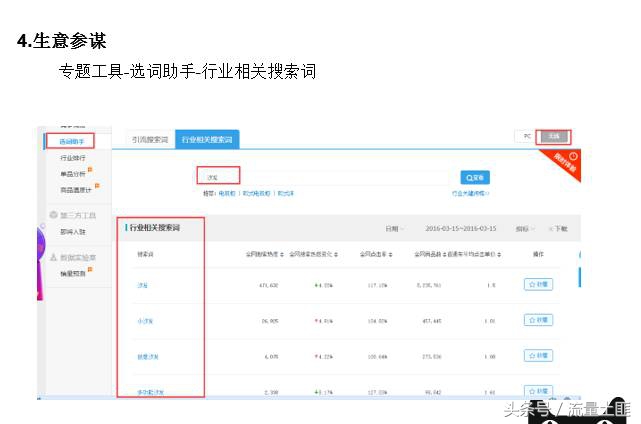This screenshot has height=424, width=641.
Task: Open 销量预测 under 数据实验室
Action: click(73, 274)
